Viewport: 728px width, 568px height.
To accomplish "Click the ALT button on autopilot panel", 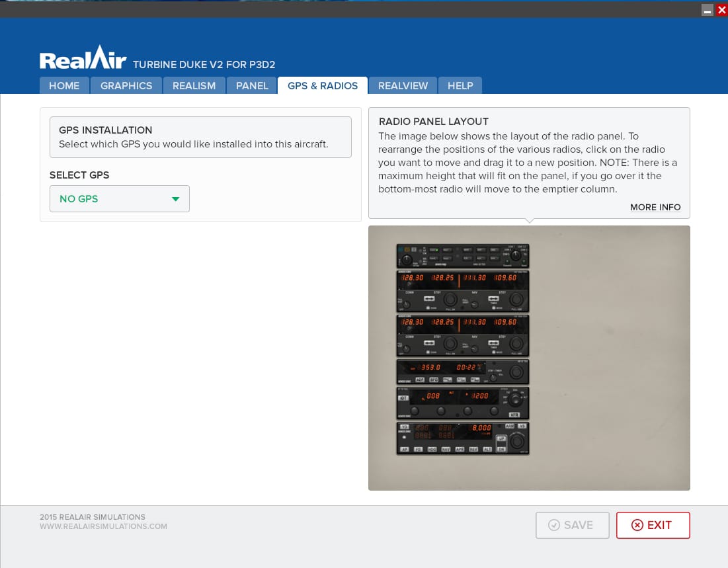I will point(487,450).
